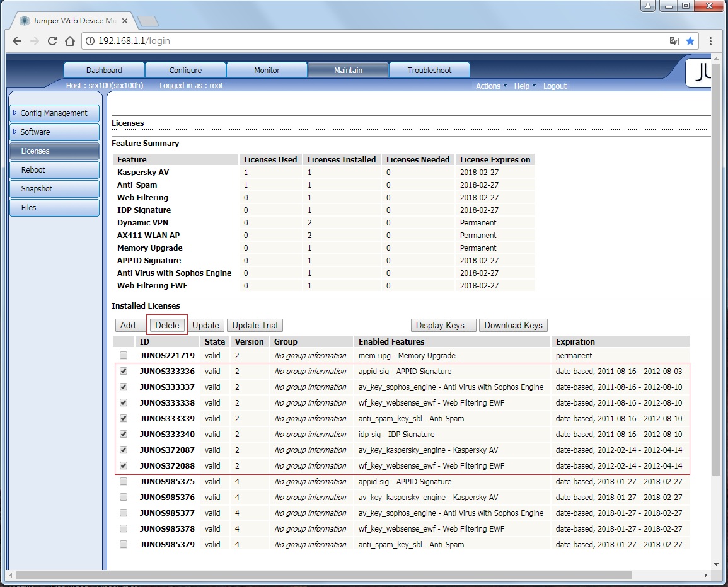
Task: Open the browser home page icon
Action: click(x=69, y=41)
